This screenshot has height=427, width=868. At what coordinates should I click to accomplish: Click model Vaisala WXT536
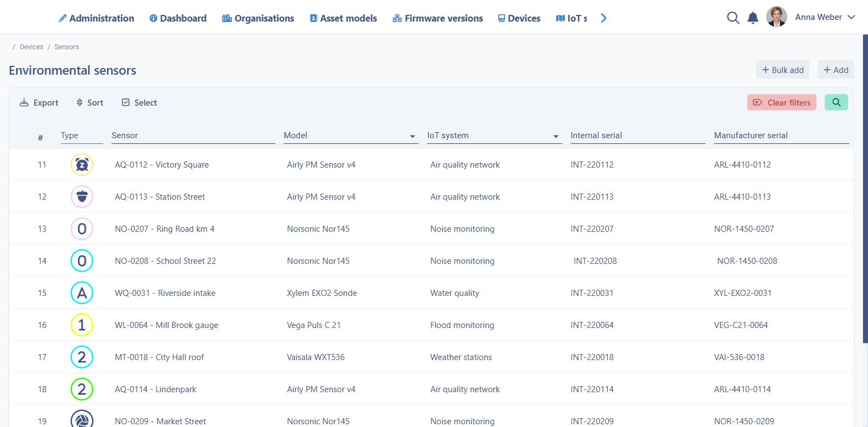316,357
